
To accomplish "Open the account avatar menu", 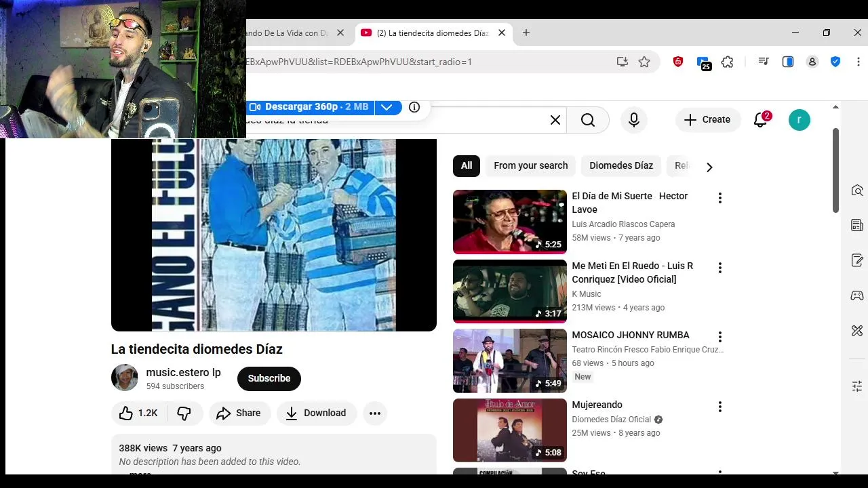I will click(x=799, y=120).
